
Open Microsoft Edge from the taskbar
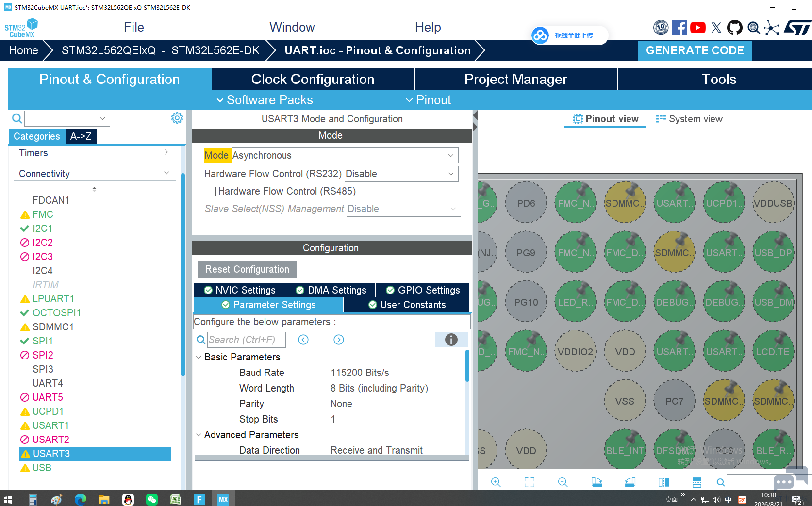81,499
